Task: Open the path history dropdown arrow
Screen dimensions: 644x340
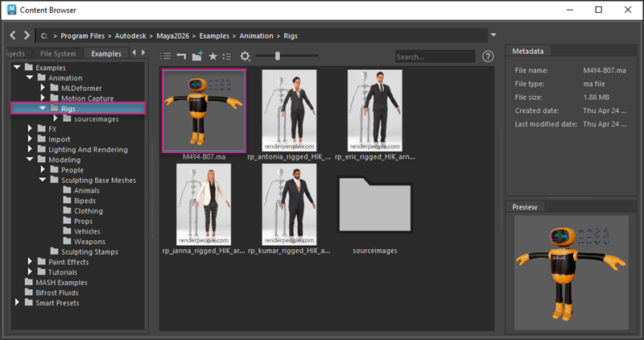Action: click(493, 35)
